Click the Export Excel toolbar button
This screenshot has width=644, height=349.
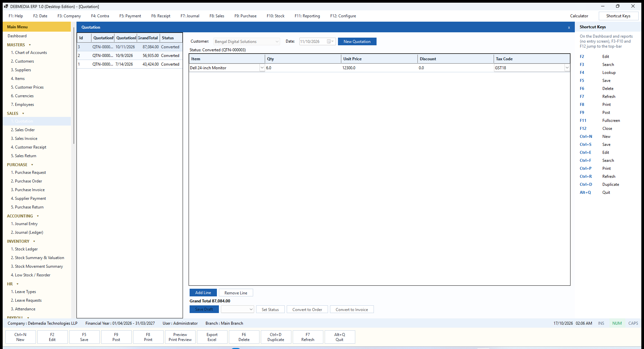[212, 337]
